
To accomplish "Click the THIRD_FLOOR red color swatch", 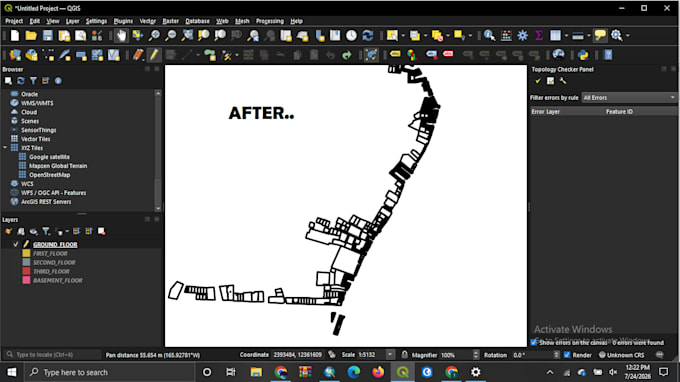I will (26, 271).
